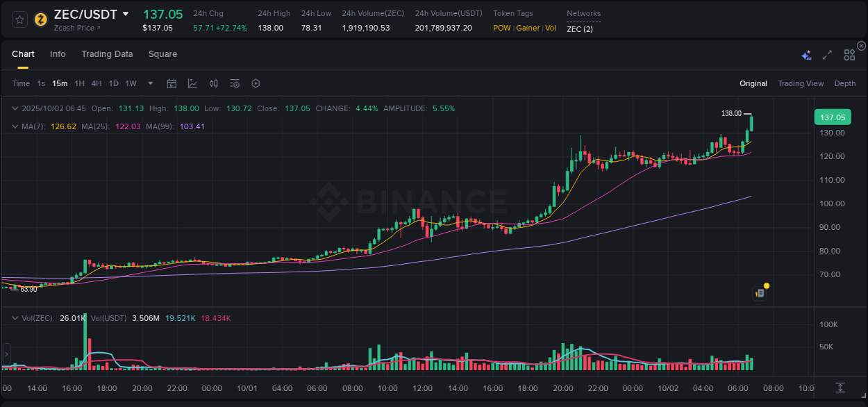This screenshot has width=868, height=407.
Task: Expand the chart to fullscreen
Action: (826, 53)
